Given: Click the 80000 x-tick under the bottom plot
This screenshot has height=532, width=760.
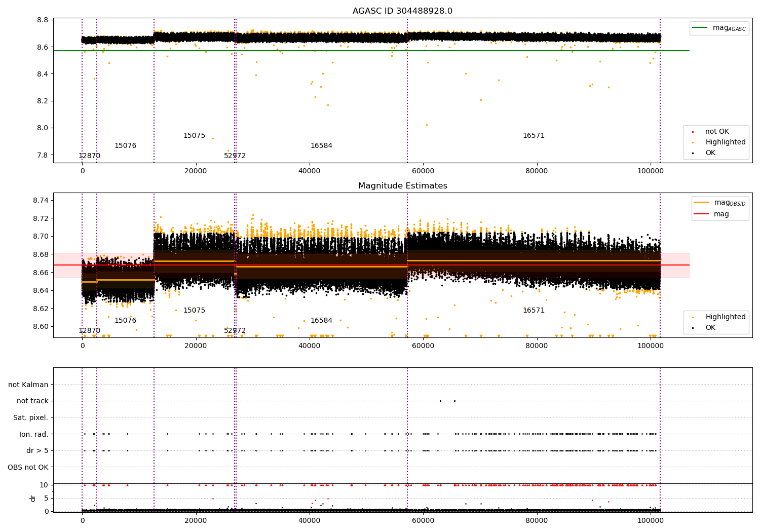Looking at the screenshot, I should point(537,520).
